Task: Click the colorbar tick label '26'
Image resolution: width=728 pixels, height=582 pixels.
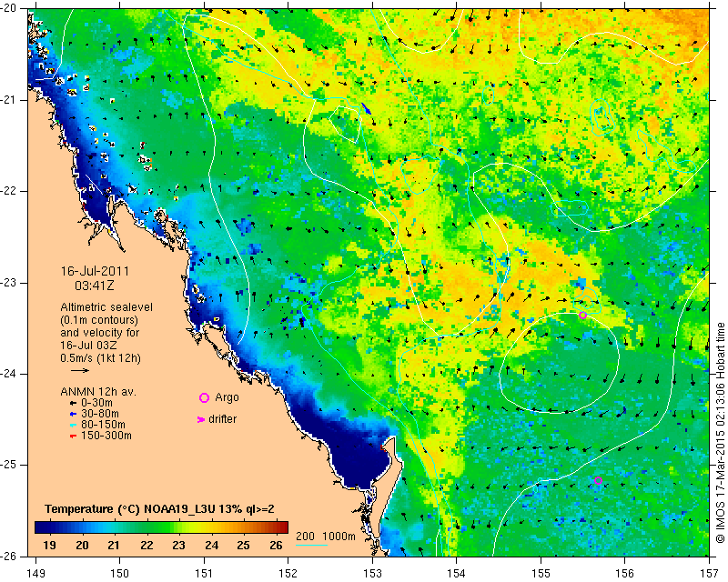Action: [x=276, y=545]
